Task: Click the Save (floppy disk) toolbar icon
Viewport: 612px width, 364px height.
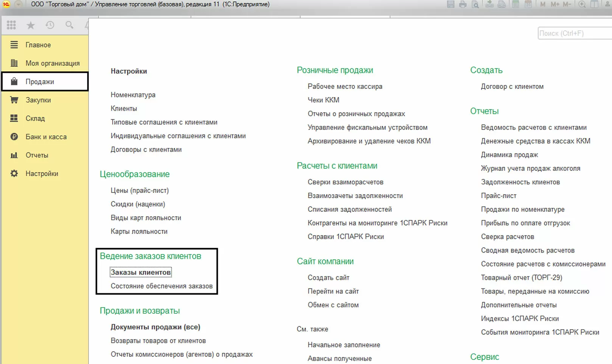Action: pos(450,4)
